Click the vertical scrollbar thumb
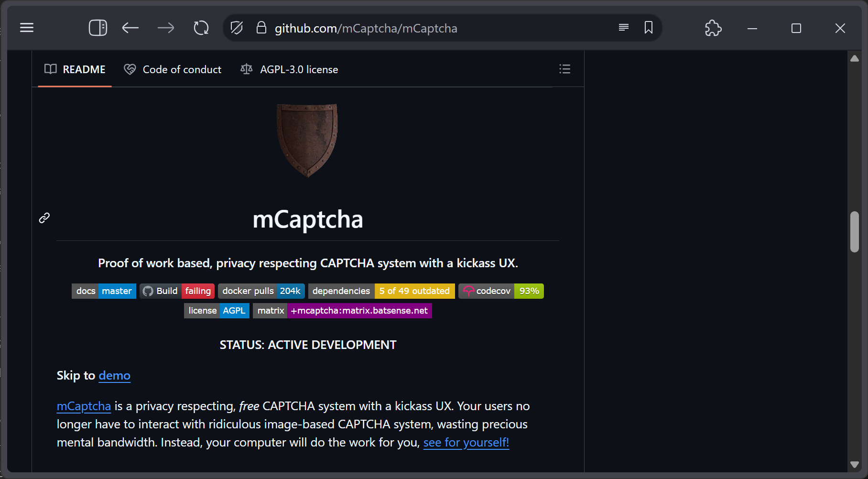Screen dimensions: 868x479 pos(855,231)
